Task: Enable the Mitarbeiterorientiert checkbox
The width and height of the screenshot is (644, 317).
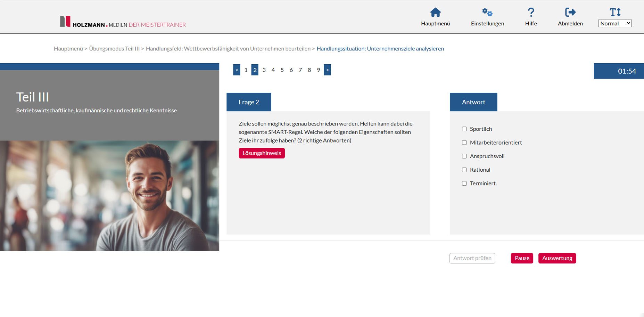Action: point(464,143)
